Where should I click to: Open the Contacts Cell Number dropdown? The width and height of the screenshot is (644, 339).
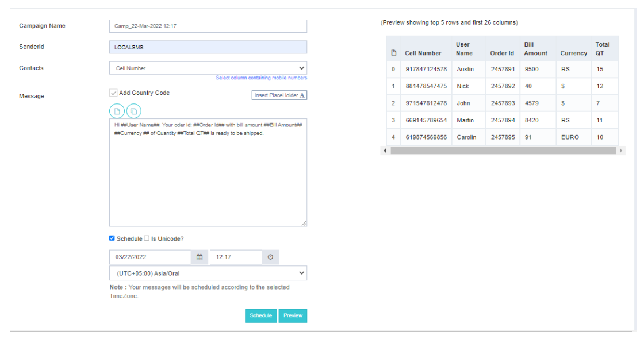tap(208, 68)
